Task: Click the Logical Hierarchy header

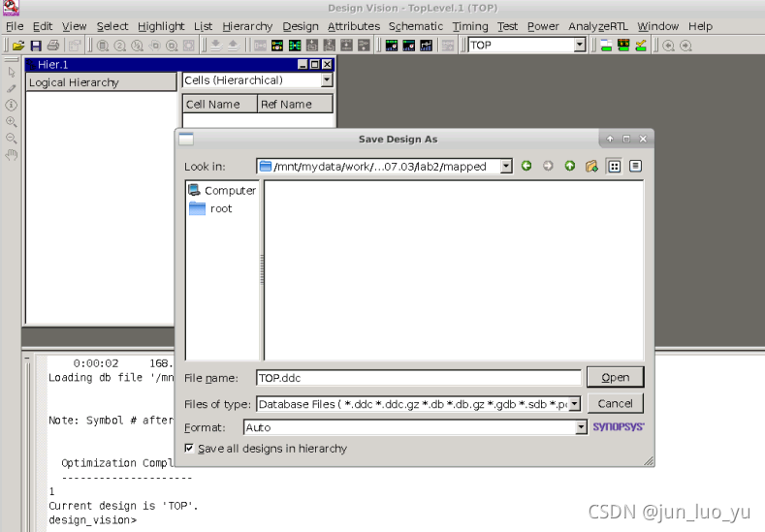Action: point(101,82)
